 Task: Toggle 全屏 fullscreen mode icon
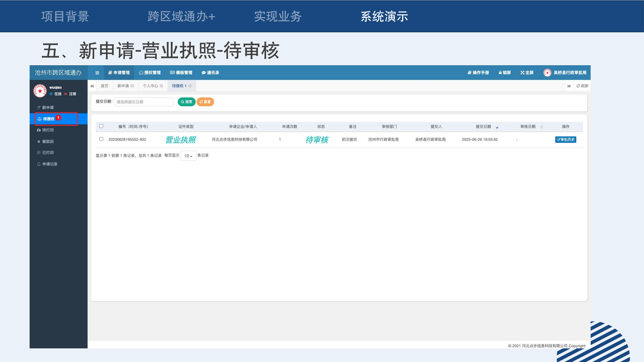(x=522, y=73)
